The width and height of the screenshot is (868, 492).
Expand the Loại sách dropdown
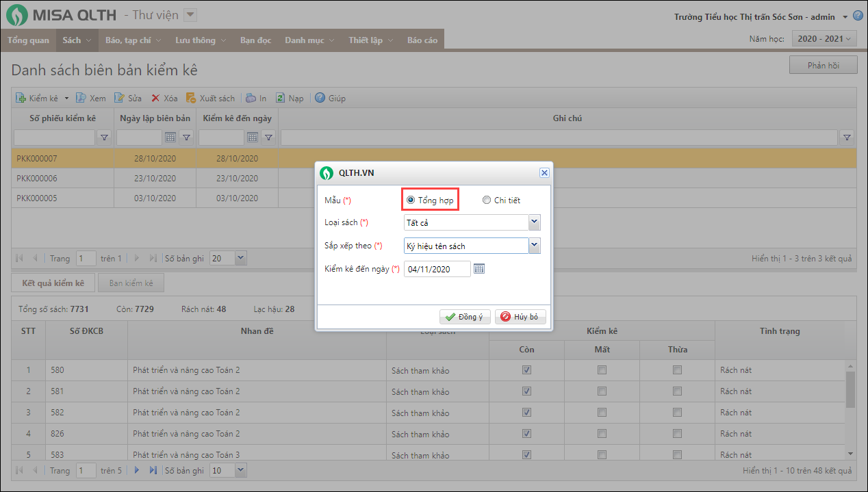[x=535, y=222]
